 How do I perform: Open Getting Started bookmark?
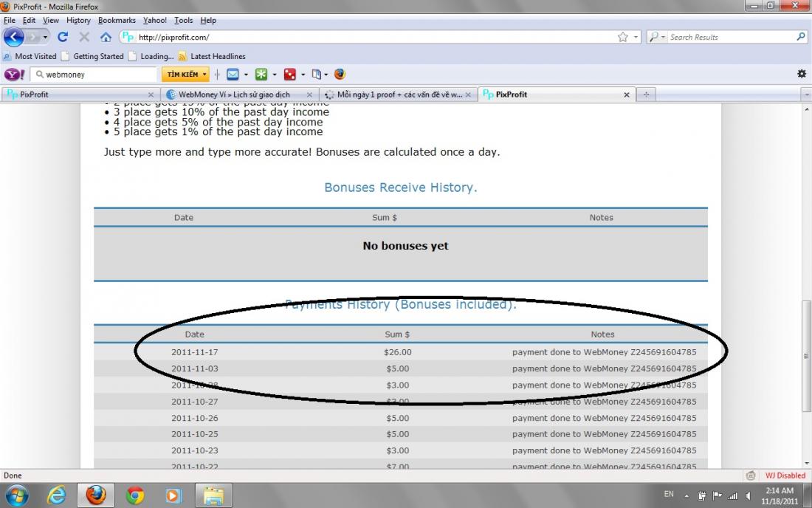[x=92, y=56]
